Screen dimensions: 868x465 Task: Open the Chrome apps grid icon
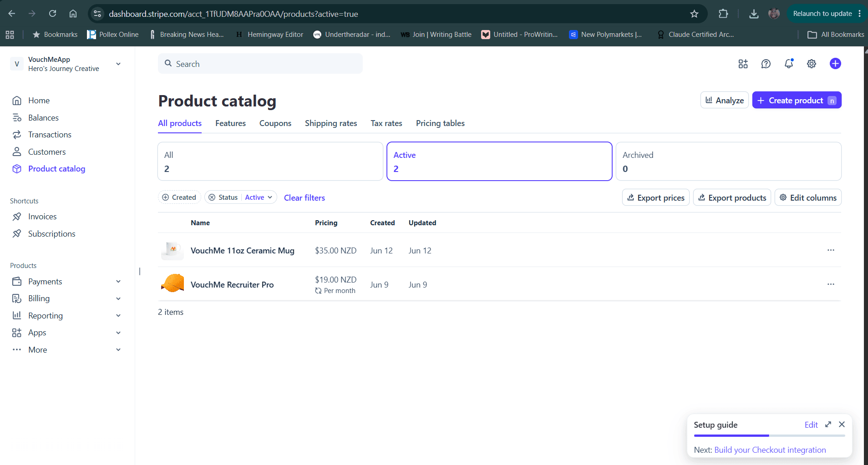pos(10,35)
